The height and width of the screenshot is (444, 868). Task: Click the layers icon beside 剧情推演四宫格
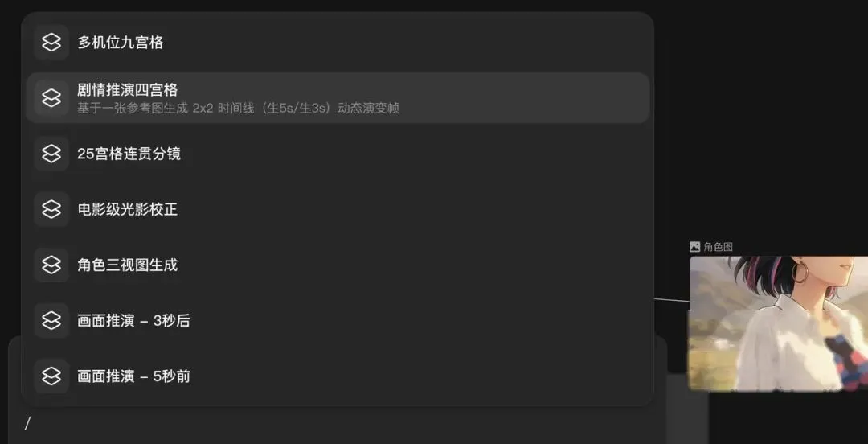point(51,98)
